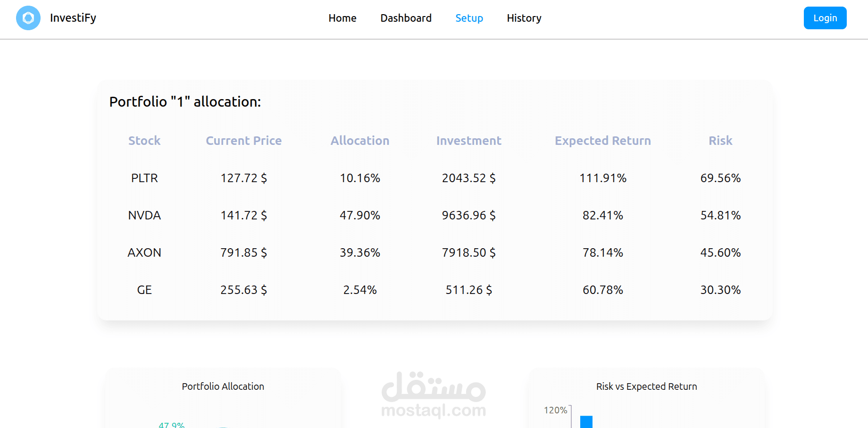Image resolution: width=868 pixels, height=428 pixels.
Task: Select the GE stock cell
Action: click(x=144, y=290)
